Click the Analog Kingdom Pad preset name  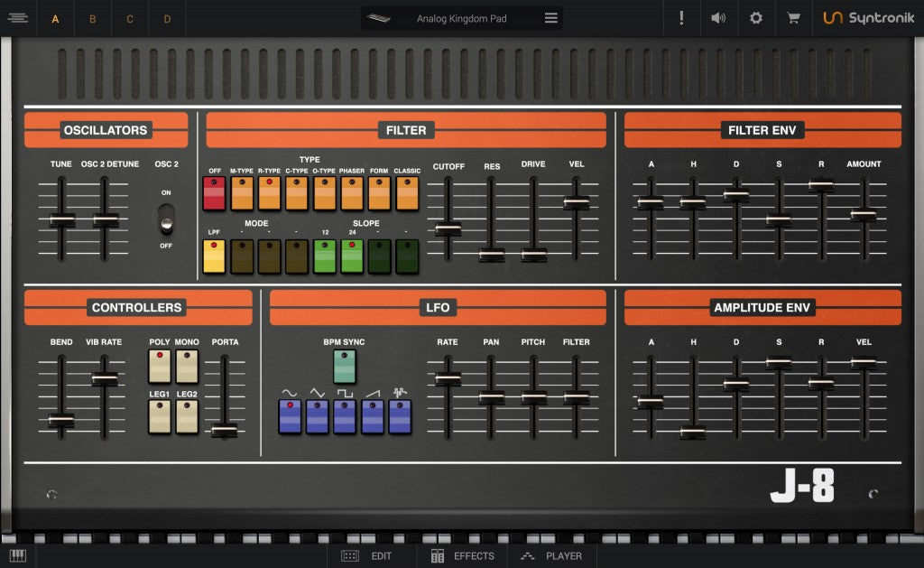pos(461,17)
